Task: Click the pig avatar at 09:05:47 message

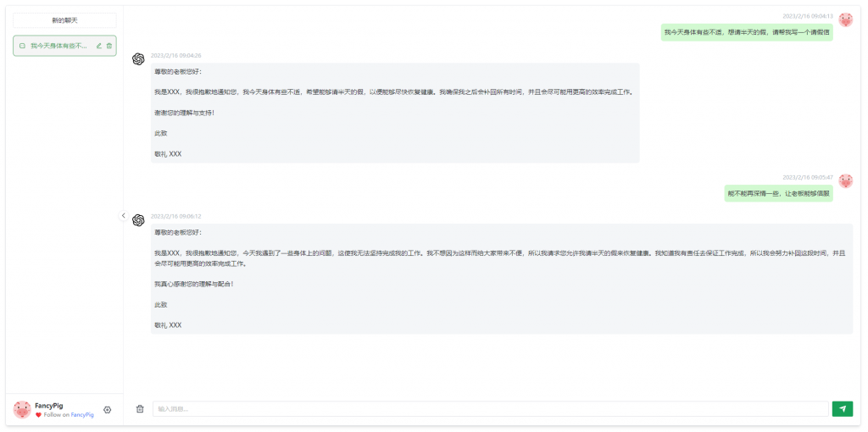Action: [846, 181]
